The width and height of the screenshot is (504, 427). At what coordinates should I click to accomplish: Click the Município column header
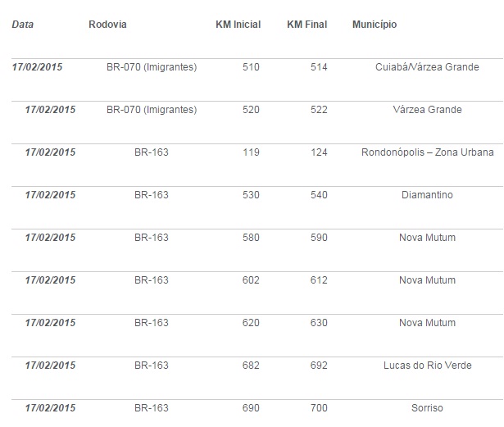(375, 25)
